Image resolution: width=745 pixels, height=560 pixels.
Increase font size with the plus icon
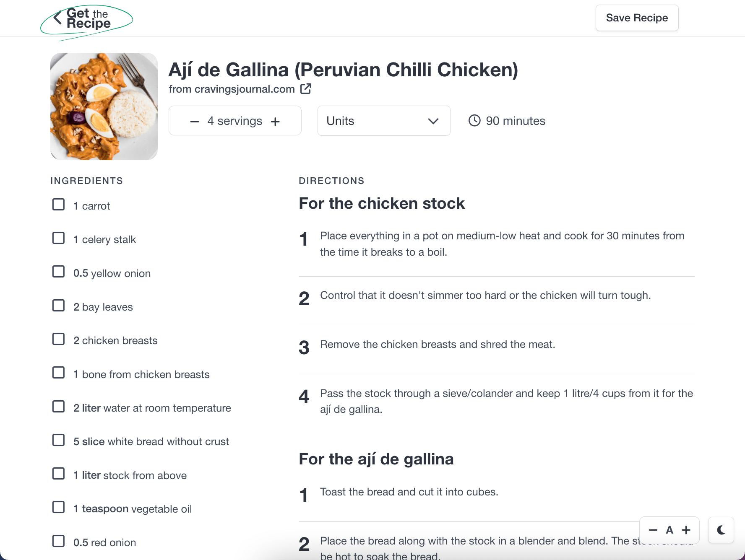coord(686,530)
